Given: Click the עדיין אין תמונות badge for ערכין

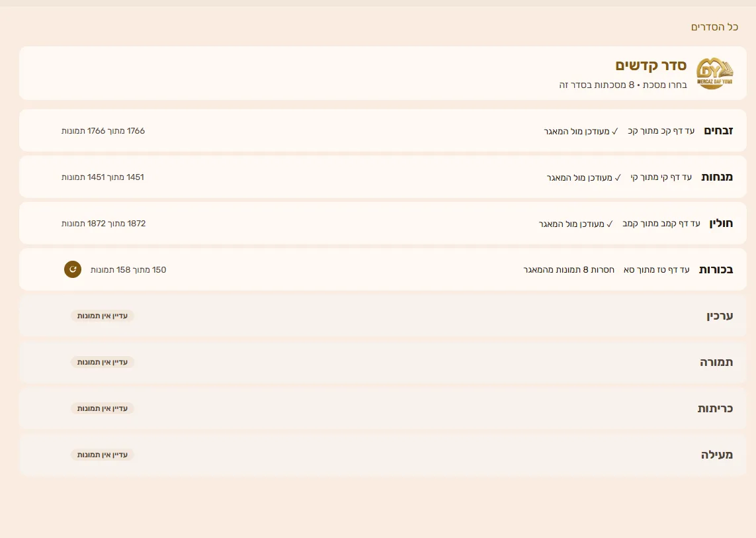Looking at the screenshot, I should pos(103,316).
